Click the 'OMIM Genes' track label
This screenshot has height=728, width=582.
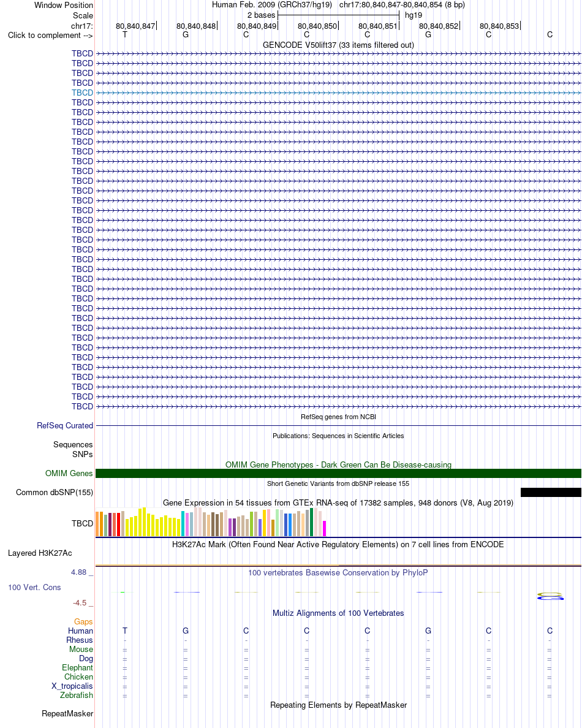(x=69, y=474)
